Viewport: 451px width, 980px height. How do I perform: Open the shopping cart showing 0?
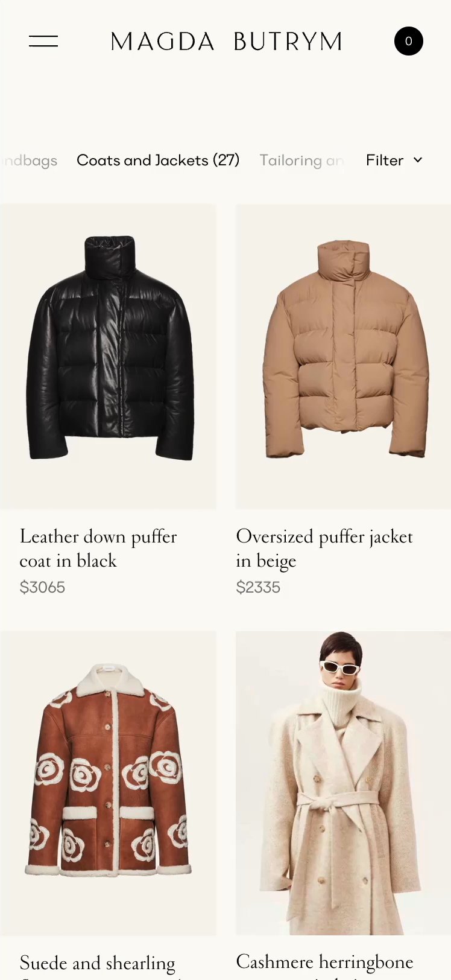pos(409,41)
